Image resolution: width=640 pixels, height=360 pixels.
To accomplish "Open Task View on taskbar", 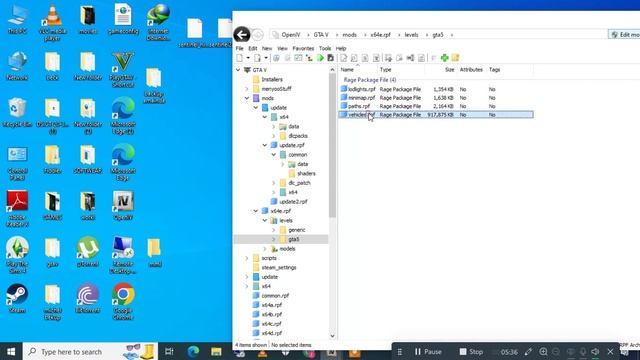I will (x=169, y=351).
